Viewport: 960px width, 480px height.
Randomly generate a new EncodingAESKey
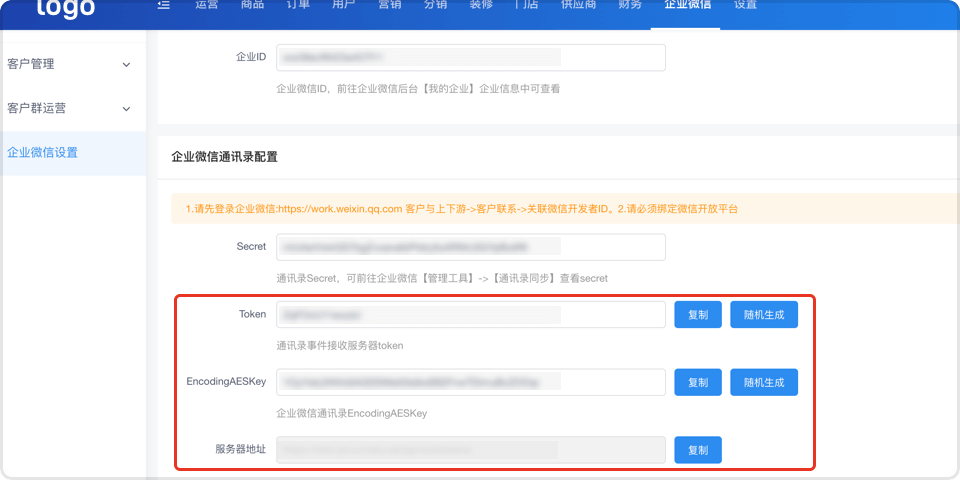point(764,382)
